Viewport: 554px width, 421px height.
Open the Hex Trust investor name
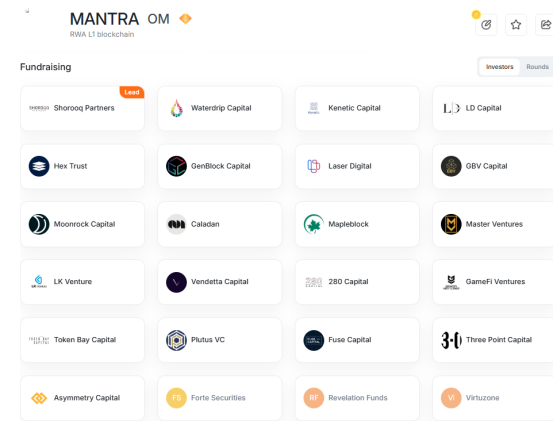point(70,166)
